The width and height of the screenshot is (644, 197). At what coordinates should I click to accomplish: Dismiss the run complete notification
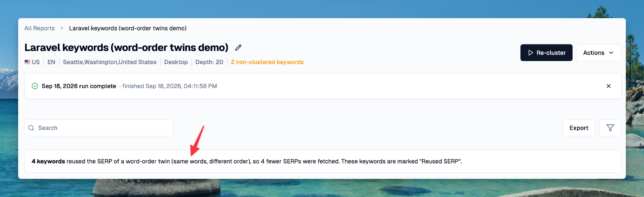click(608, 86)
